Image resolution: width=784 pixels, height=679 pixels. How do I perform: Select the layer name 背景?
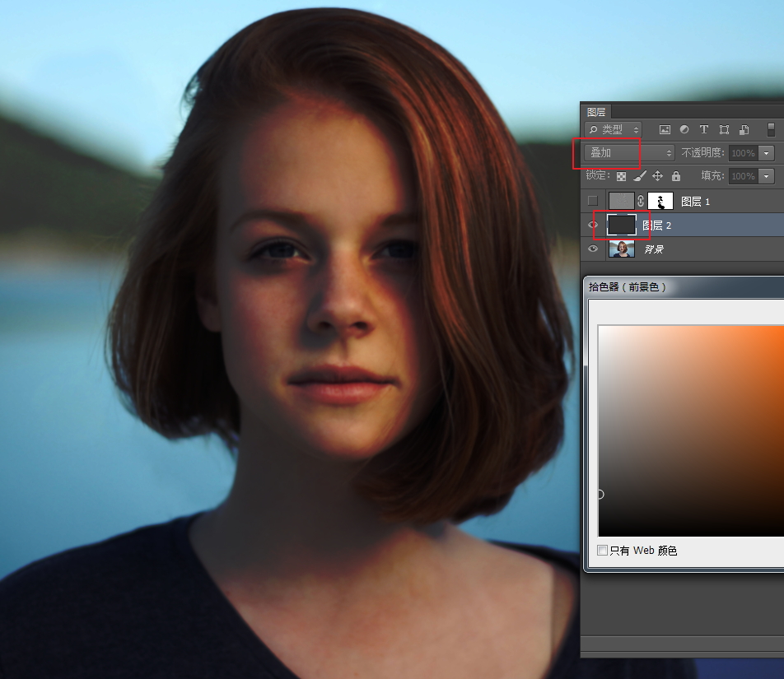point(654,249)
